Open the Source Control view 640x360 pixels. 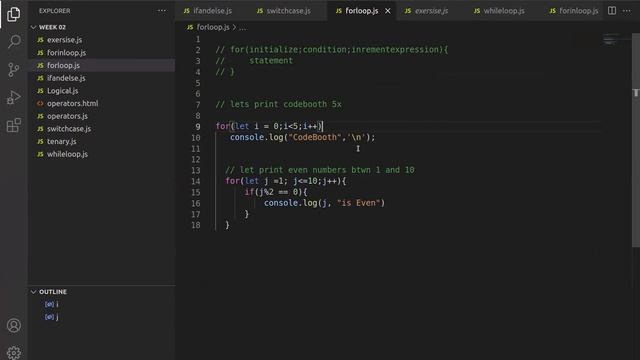point(13,69)
